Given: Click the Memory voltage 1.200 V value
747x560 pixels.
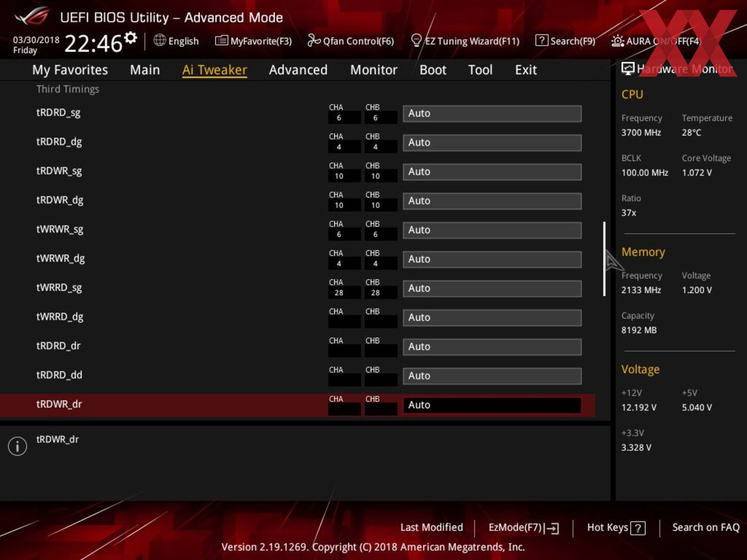Looking at the screenshot, I should 696,290.
